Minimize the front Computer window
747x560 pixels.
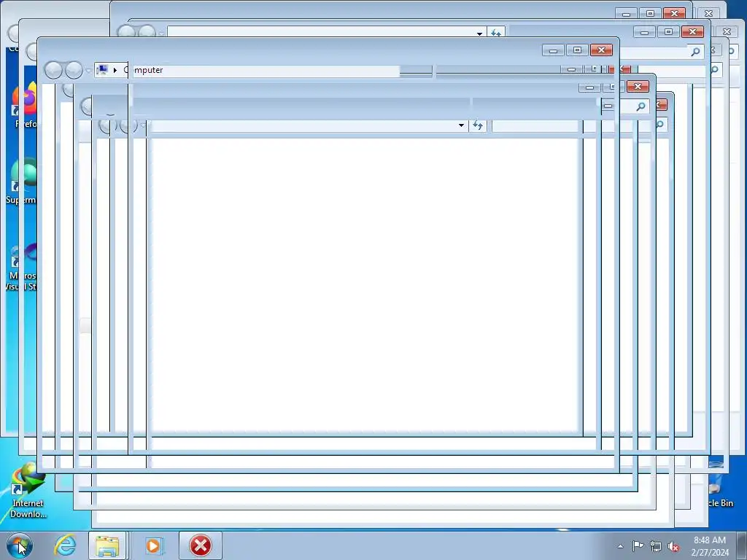(x=553, y=50)
